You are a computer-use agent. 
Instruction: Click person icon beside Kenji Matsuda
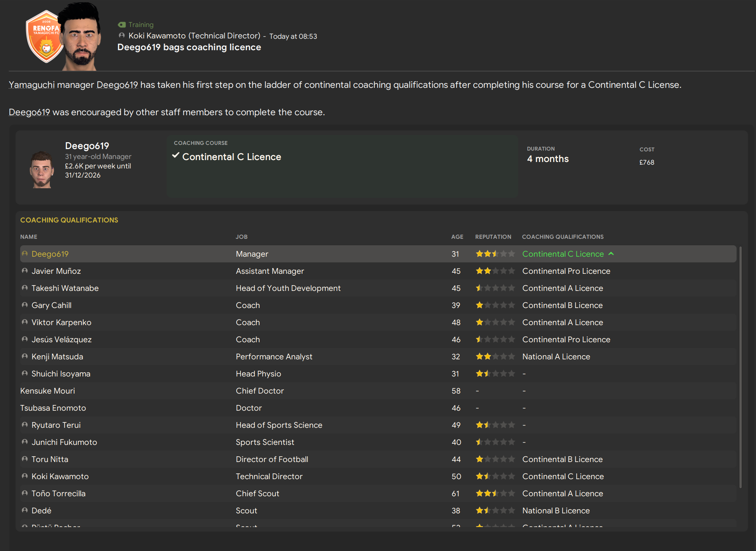[25, 356]
